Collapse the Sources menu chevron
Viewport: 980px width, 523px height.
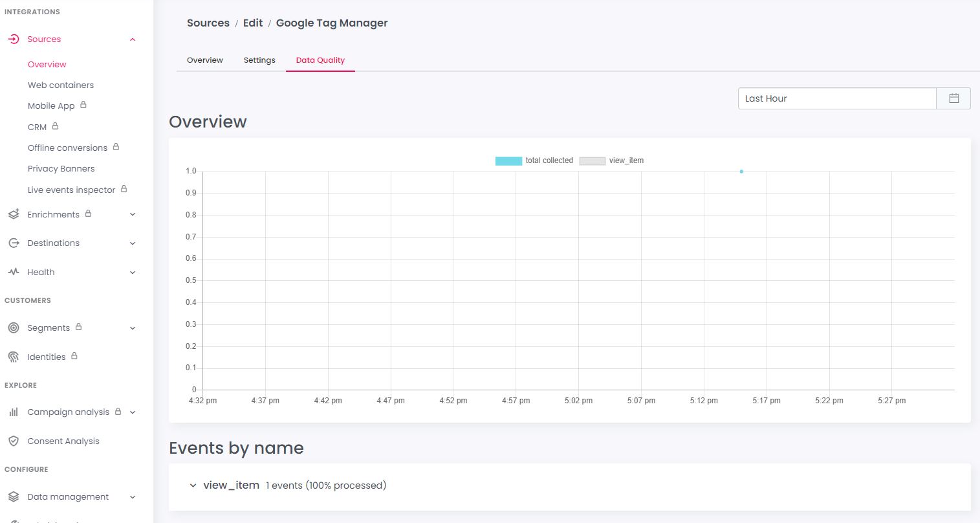pos(133,39)
